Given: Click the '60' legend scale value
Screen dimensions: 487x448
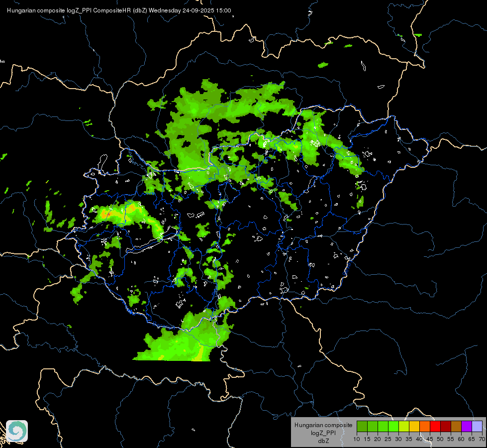Looking at the screenshot, I should tap(461, 440).
